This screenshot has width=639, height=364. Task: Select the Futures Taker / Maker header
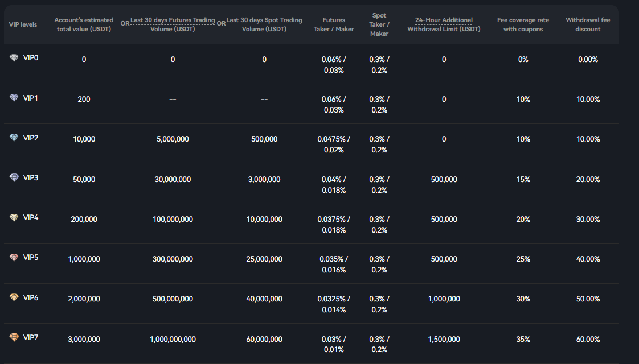click(334, 24)
